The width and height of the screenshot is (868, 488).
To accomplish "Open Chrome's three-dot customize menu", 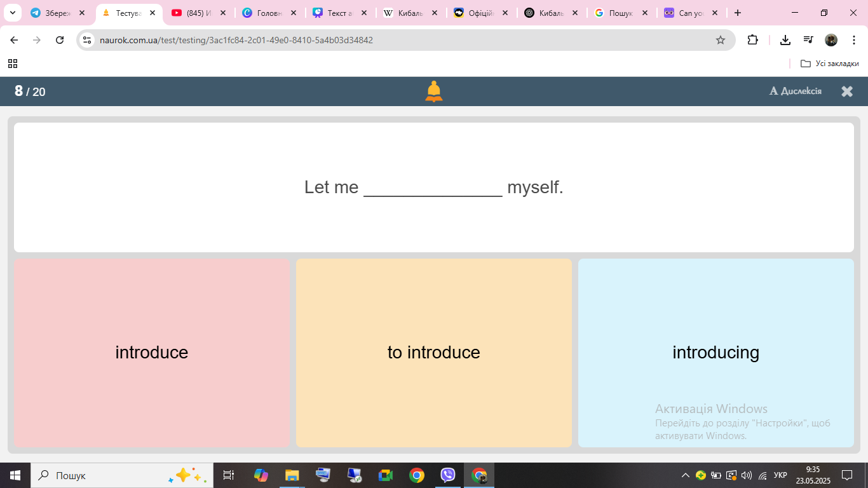I will (x=853, y=39).
